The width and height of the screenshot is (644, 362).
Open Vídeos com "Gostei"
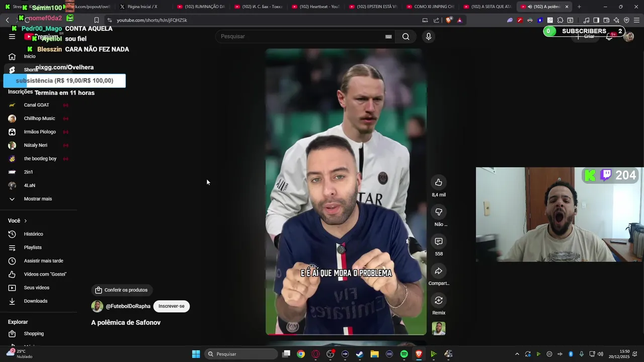[x=45, y=274]
